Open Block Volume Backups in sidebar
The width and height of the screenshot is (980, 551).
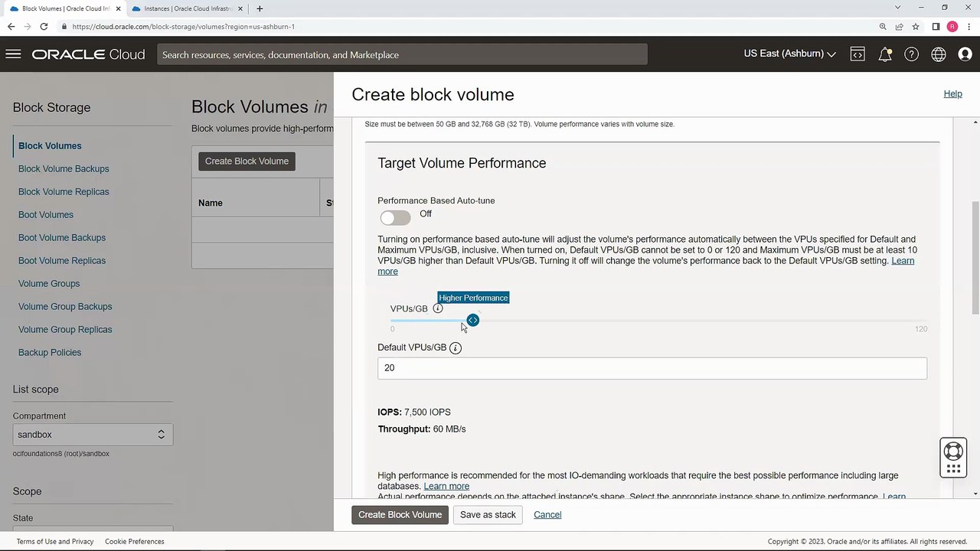[64, 168]
